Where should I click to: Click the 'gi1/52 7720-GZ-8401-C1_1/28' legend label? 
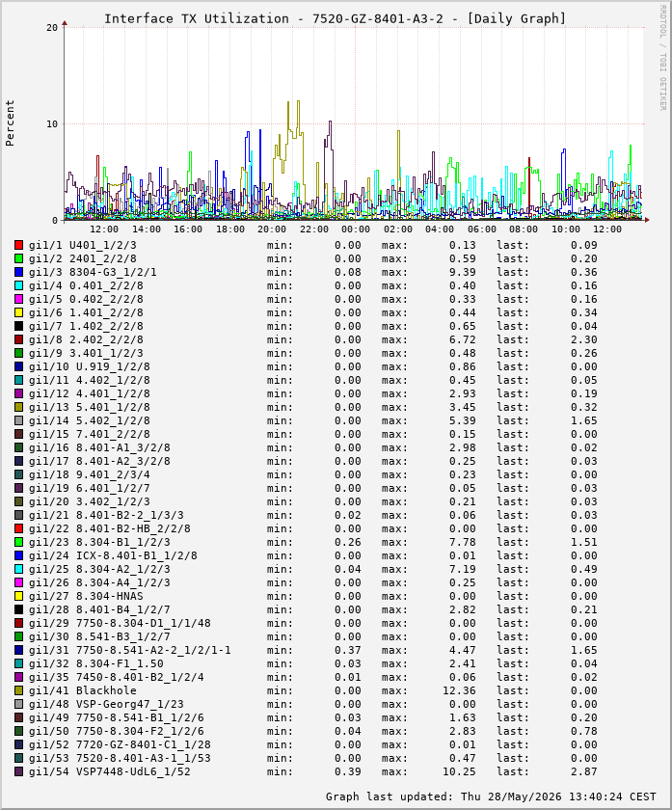click(x=120, y=744)
